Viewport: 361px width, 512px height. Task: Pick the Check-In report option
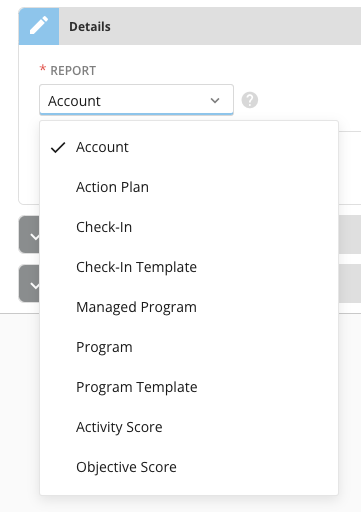point(189,227)
